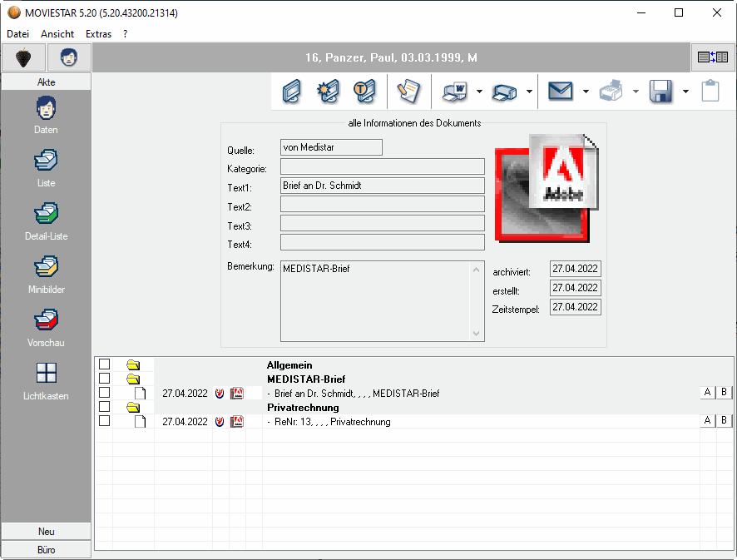Tick the Privatrechnung folder checkbox
Screen dimensions: 737x560
tap(104, 407)
